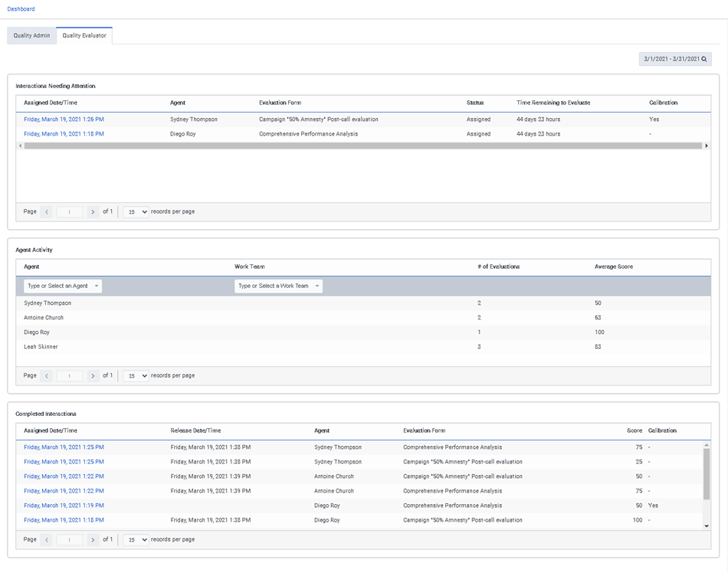Switch to the Quality Admin tab
Image resolution: width=728 pixels, height=573 pixels.
pyautogui.click(x=31, y=35)
